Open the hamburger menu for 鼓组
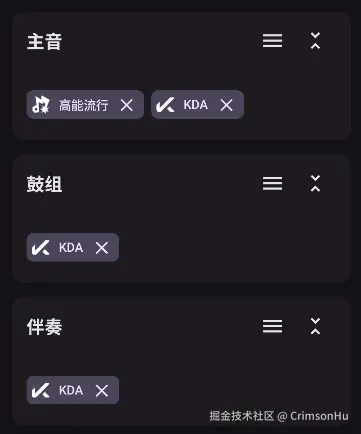Viewport: 361px width, 434px height. [272, 184]
